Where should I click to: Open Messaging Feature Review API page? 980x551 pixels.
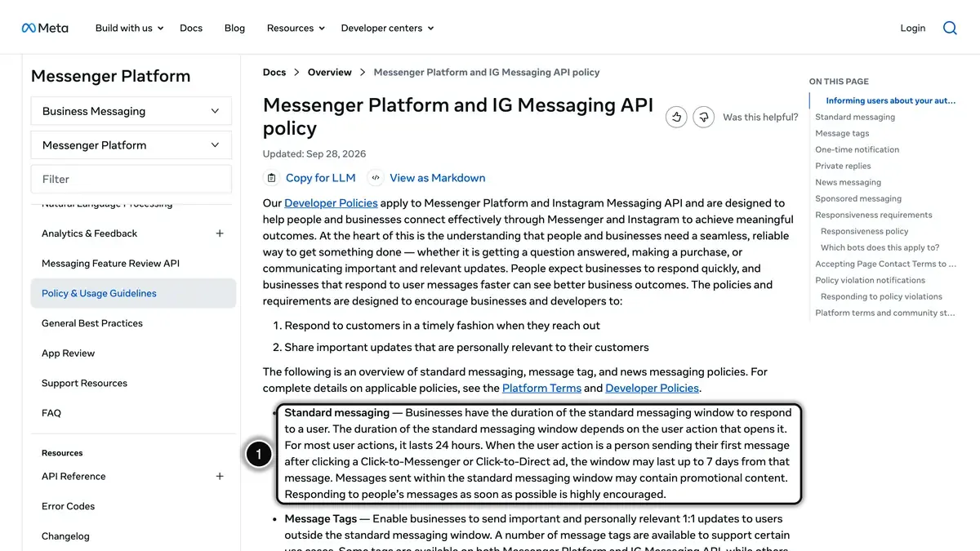click(110, 264)
